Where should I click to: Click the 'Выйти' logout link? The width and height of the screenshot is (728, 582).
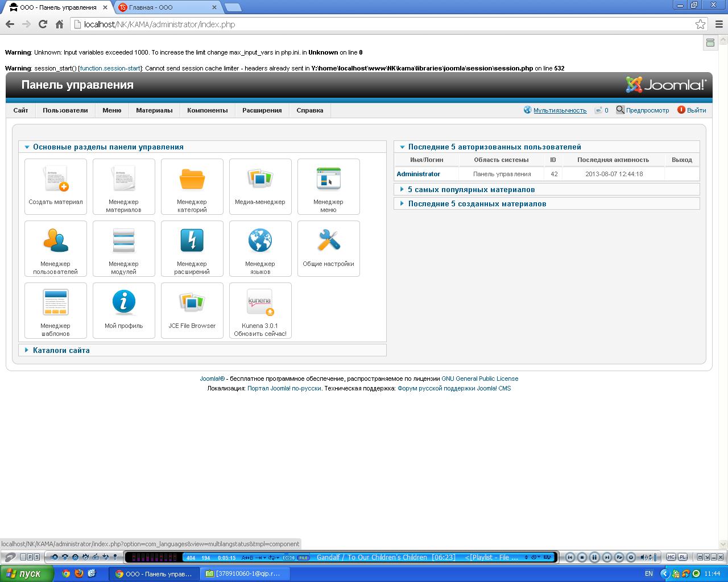click(696, 110)
